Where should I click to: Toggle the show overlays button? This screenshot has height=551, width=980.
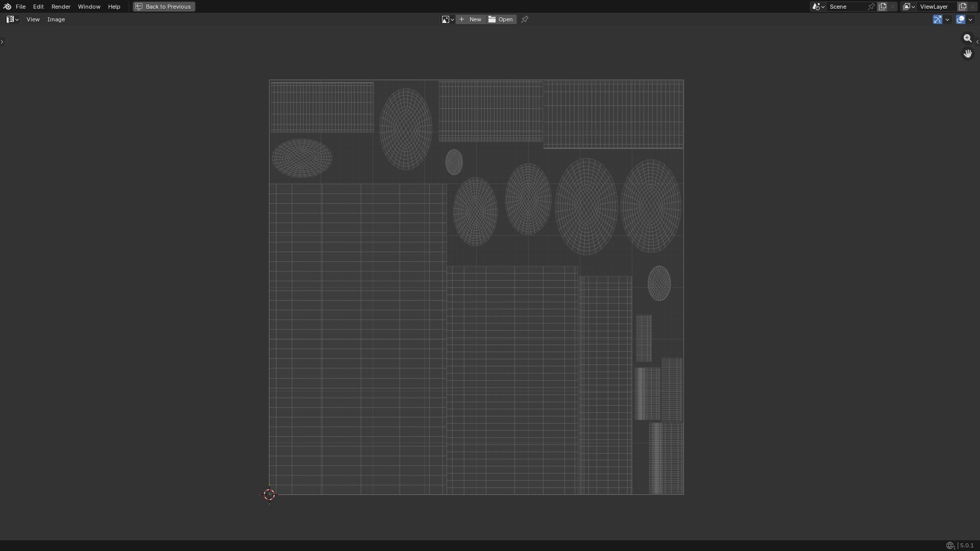[x=961, y=19]
